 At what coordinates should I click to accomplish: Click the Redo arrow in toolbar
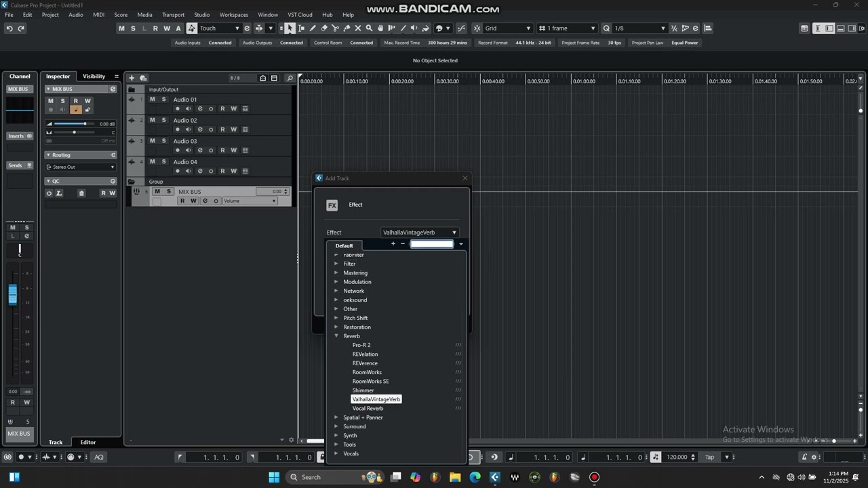point(21,28)
